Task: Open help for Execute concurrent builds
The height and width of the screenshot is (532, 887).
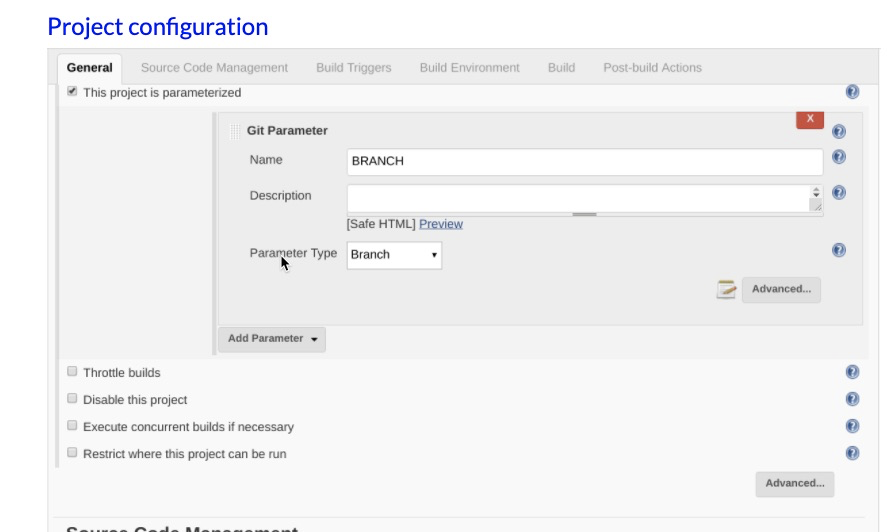Action: click(852, 426)
